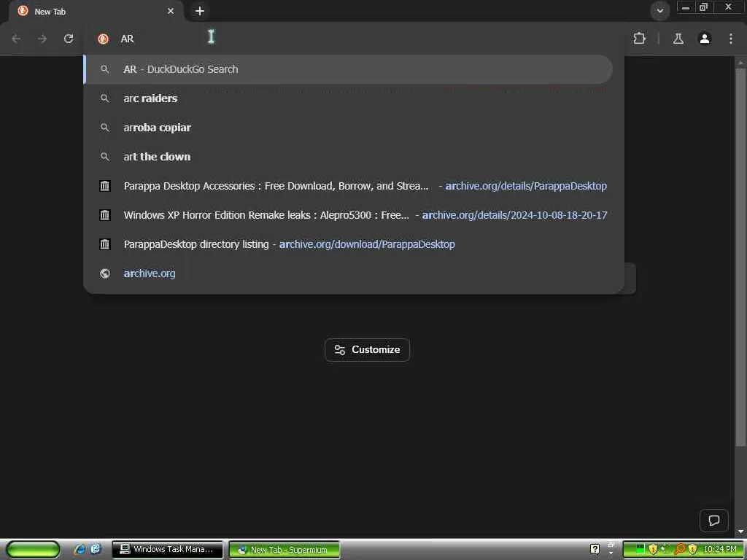Expand the tab search dropdown arrow
747x560 pixels.
point(659,11)
